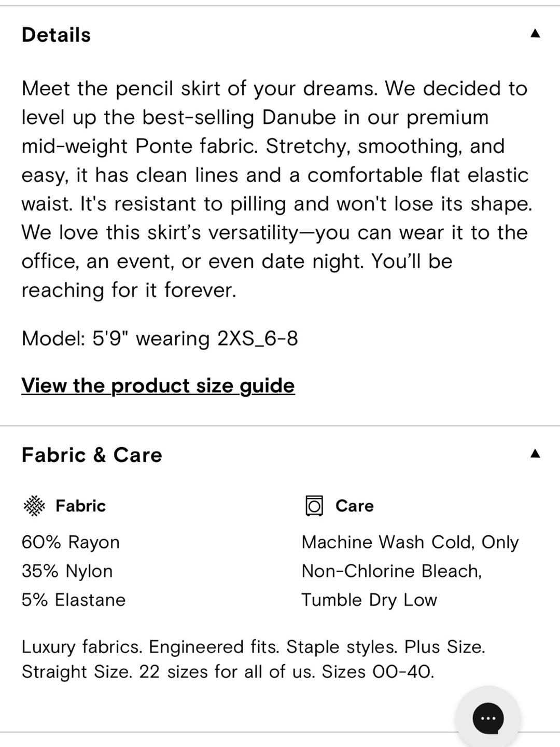This screenshot has height=747, width=560.
Task: Open the chat support bubble
Action: click(488, 718)
